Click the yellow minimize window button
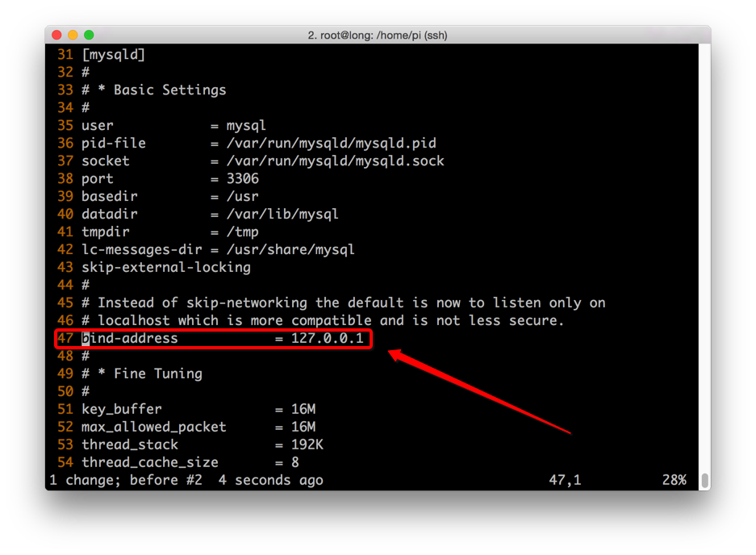Screen dimensions: 756x555 pos(73,35)
